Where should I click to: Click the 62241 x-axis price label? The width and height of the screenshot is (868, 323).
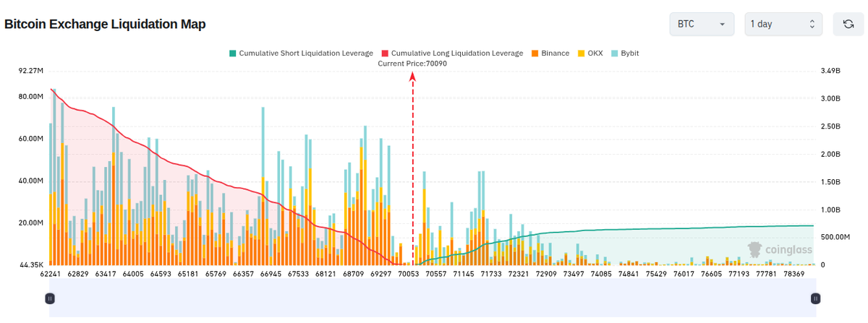point(50,275)
